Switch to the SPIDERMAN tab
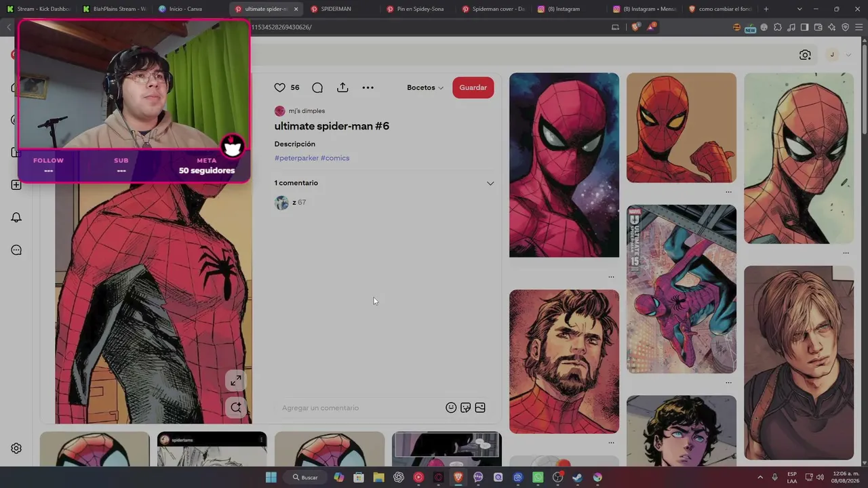868x488 pixels. [342, 9]
